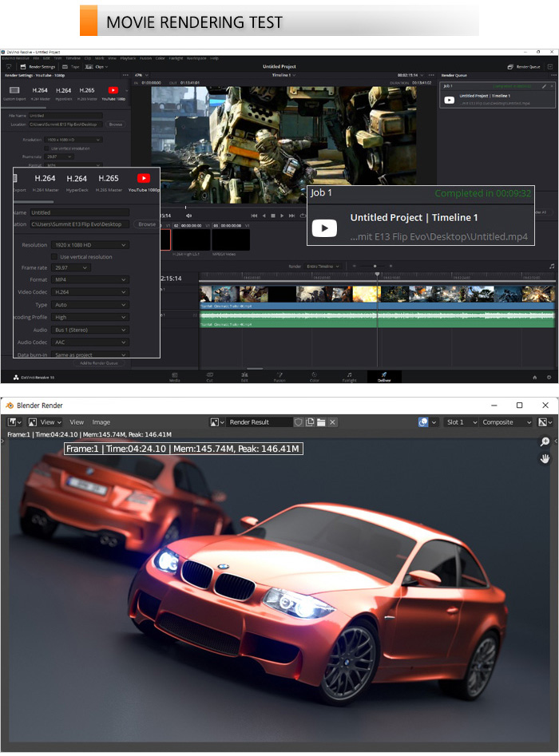Screen dimensions: 559x756
Task: Expand the render preset chevron beside YouTube icon
Action: click(x=127, y=91)
